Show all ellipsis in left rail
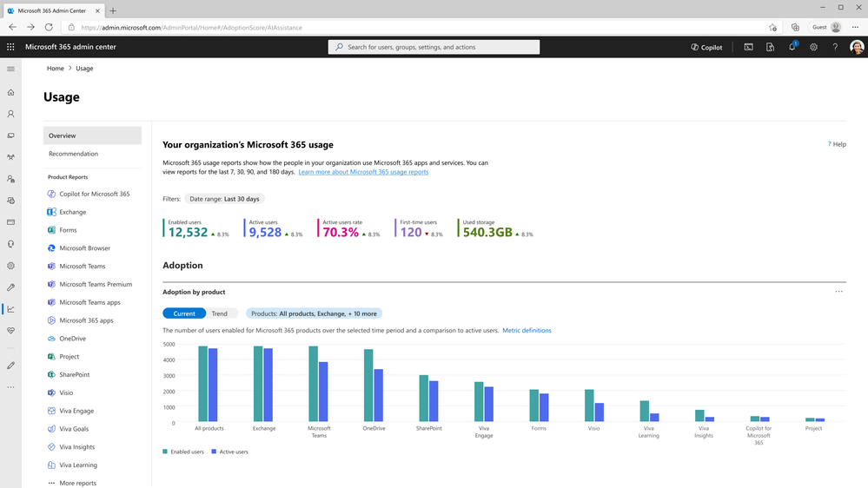This screenshot has width=868, height=488. click(x=10, y=387)
